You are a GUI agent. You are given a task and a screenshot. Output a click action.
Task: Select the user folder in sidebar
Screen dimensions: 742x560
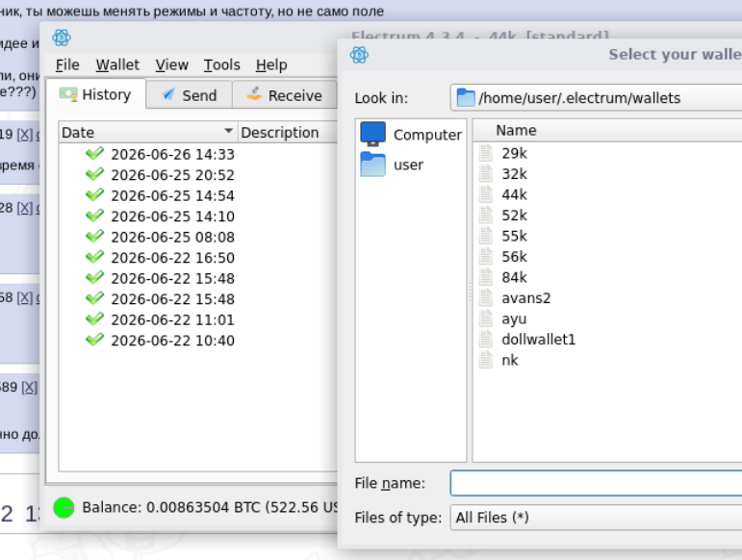point(411,165)
